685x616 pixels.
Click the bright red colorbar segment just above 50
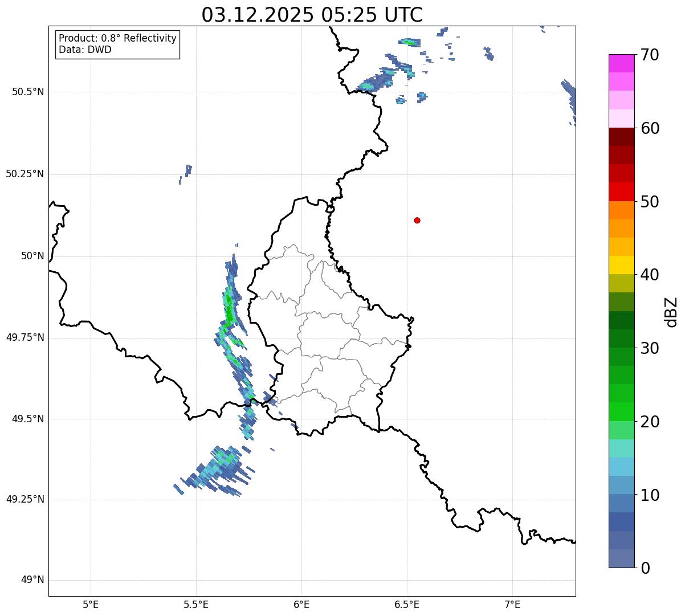(x=621, y=191)
